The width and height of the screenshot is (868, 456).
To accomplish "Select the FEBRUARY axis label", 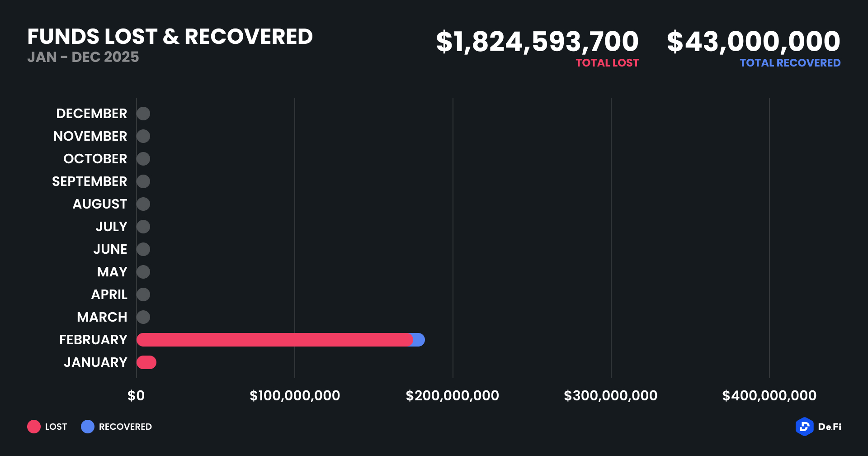I will [93, 340].
